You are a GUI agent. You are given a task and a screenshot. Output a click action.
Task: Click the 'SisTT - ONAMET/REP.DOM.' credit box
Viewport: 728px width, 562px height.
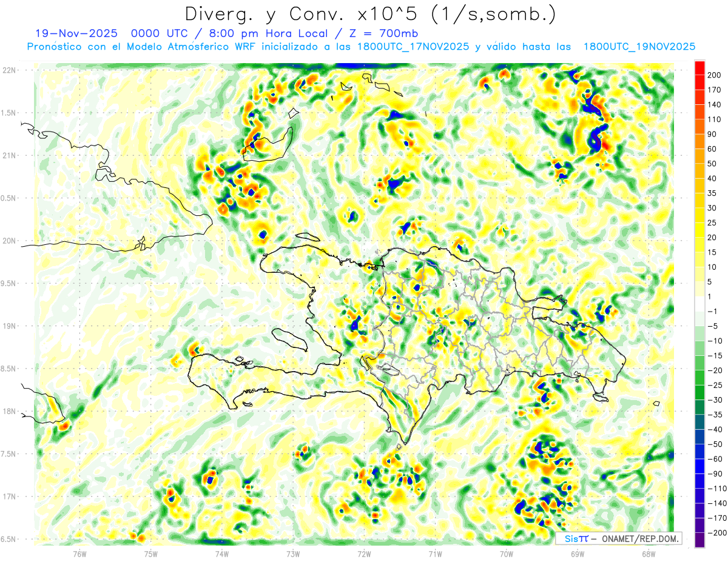[x=618, y=538]
